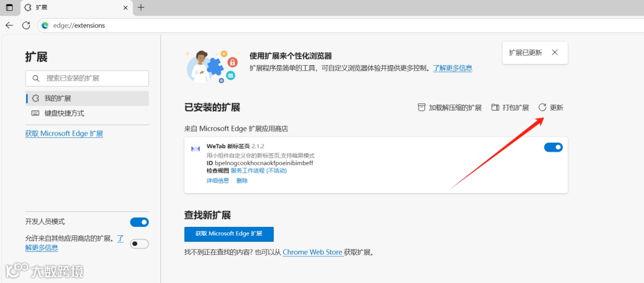Reload the page using refresh icon
Screen dimensions: 644x283
click(x=26, y=26)
